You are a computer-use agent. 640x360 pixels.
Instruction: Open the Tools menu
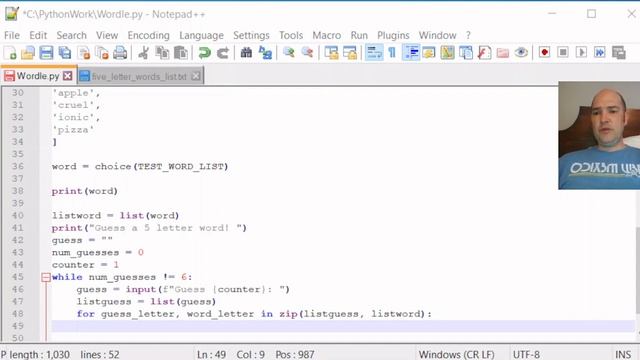click(291, 36)
